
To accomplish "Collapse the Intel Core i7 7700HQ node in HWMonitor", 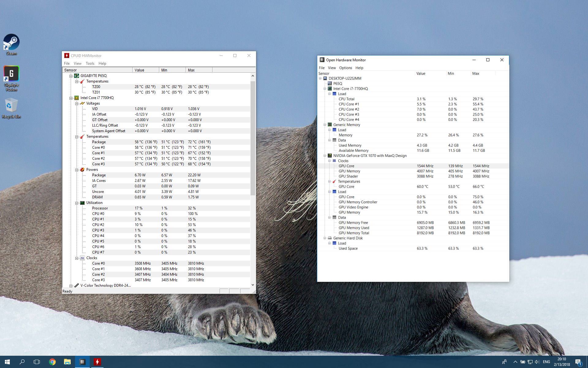I will point(71,98).
